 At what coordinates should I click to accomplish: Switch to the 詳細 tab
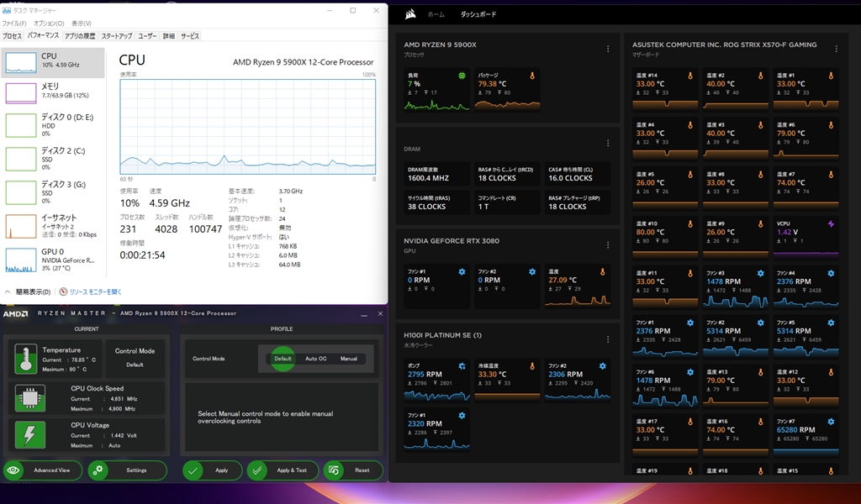168,36
